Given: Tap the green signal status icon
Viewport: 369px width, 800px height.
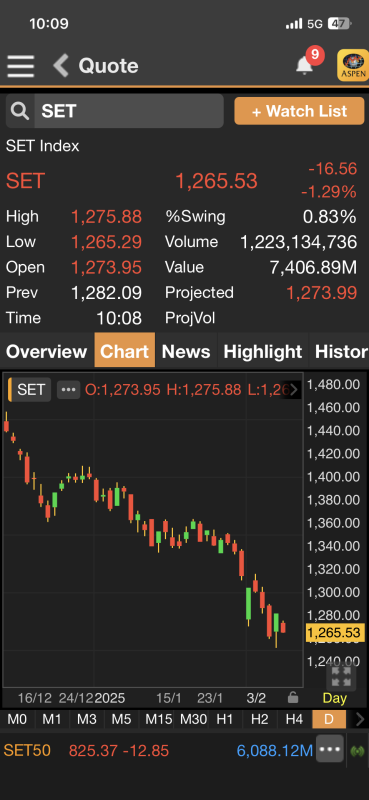Looking at the screenshot, I should (x=357, y=751).
